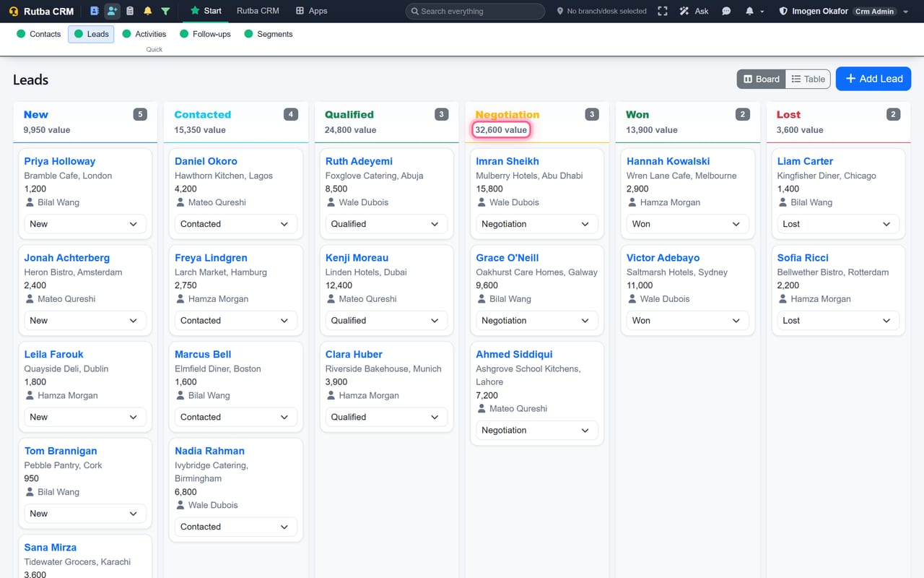Expand status dropdown for Kenji Moreau

[x=386, y=321]
